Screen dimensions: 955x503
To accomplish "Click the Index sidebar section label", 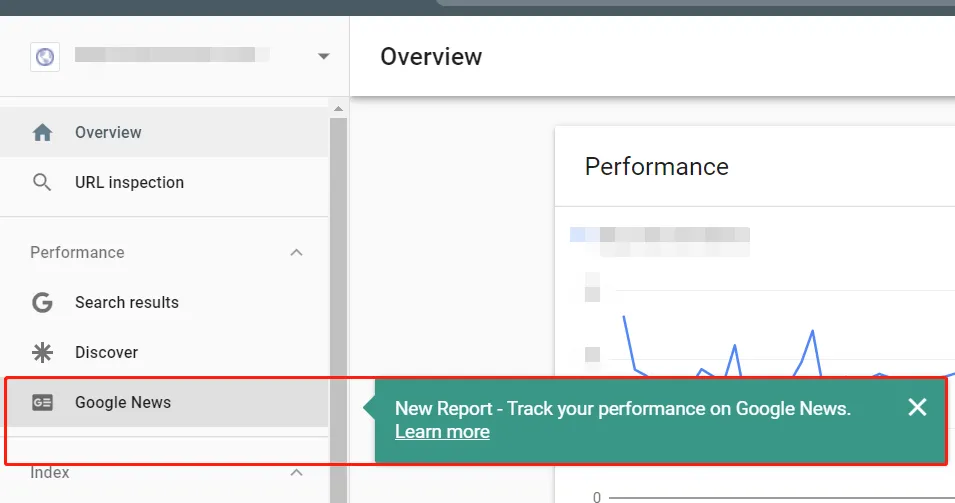I will click(50, 472).
